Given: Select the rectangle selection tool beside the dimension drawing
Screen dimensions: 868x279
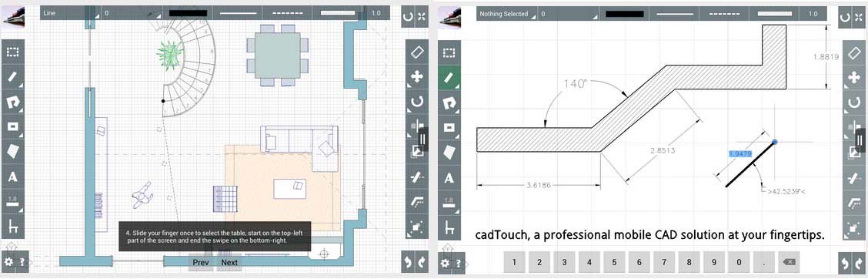Looking at the screenshot, I should pos(449,52).
